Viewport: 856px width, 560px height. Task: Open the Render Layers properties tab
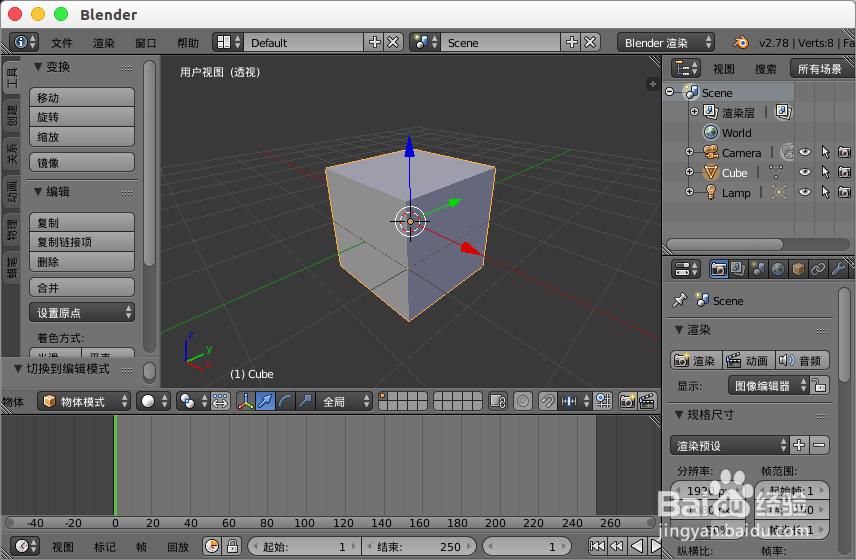pyautogui.click(x=738, y=269)
